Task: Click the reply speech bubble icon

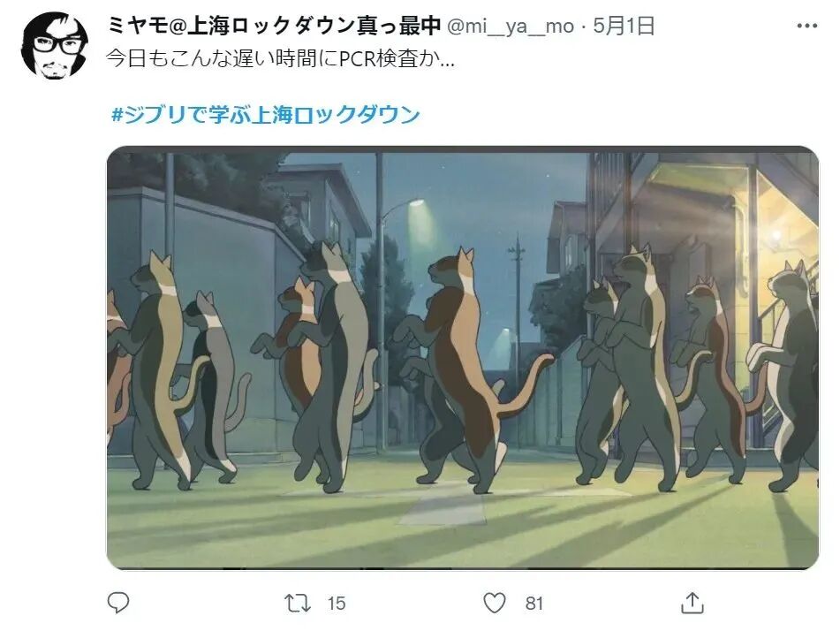Action: coord(118,603)
